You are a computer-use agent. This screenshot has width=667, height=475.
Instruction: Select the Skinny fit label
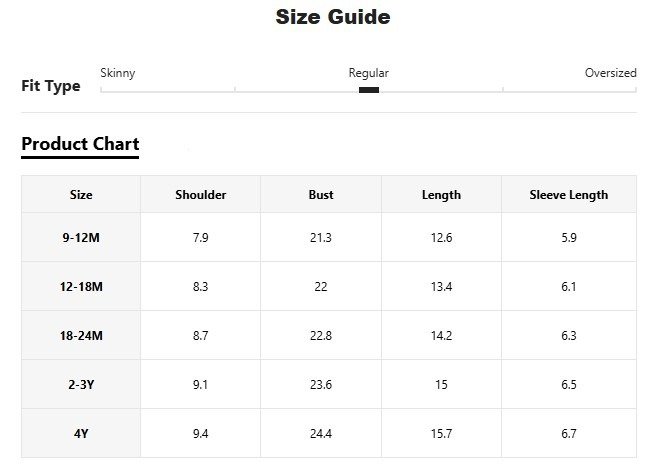tap(118, 73)
